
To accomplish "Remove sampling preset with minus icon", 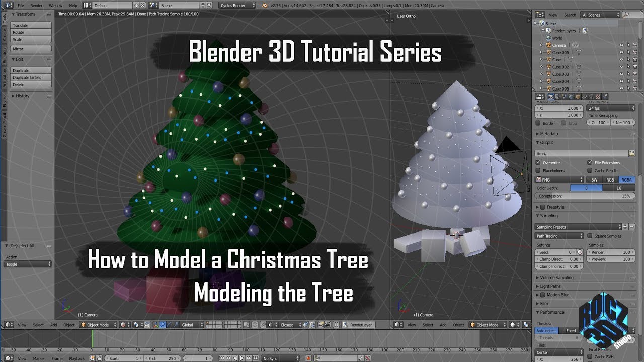I will (632, 227).
